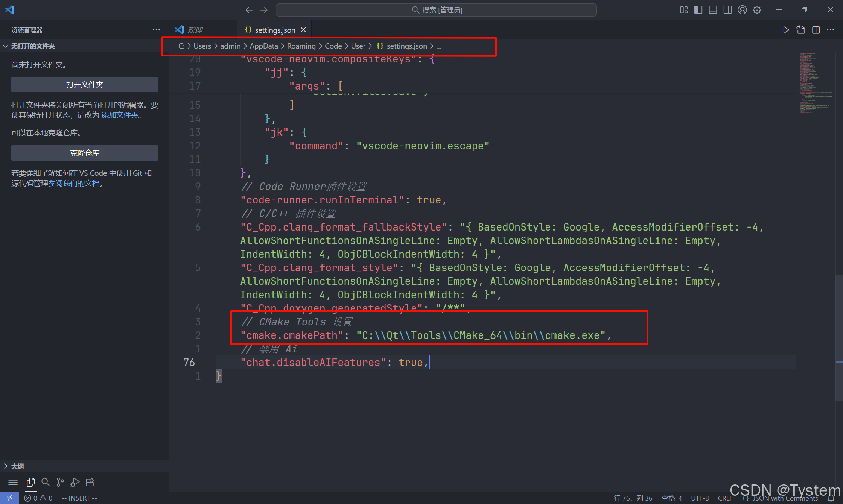Split the editor to the right
Viewport: 843px width, 504px height.
click(x=816, y=30)
